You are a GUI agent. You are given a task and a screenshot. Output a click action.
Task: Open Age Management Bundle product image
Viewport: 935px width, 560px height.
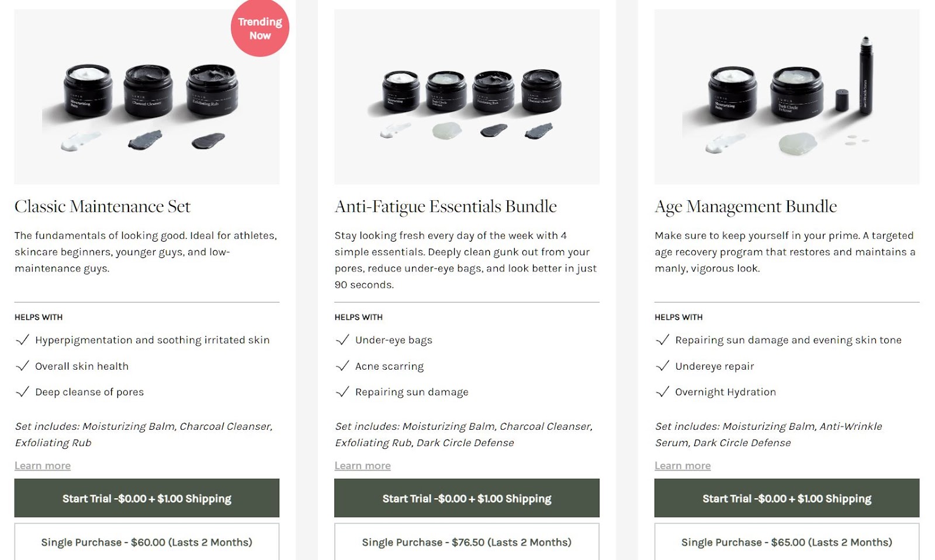pyautogui.click(x=787, y=97)
